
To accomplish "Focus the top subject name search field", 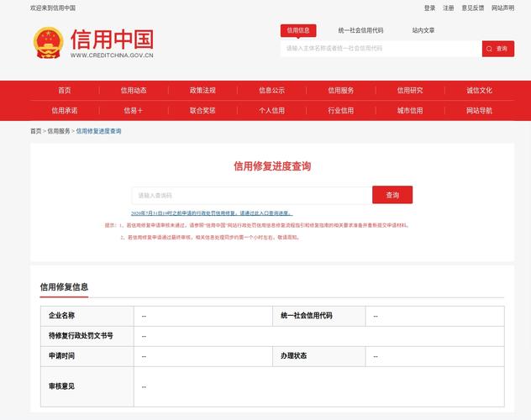I will (x=381, y=49).
